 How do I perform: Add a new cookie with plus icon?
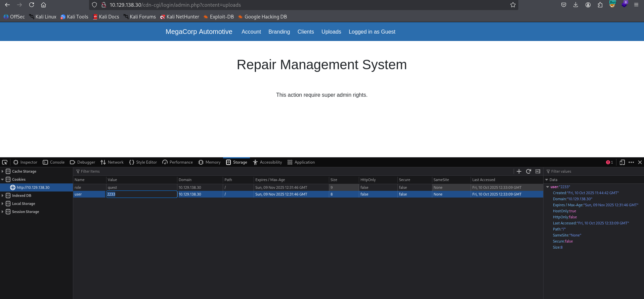[x=519, y=171]
